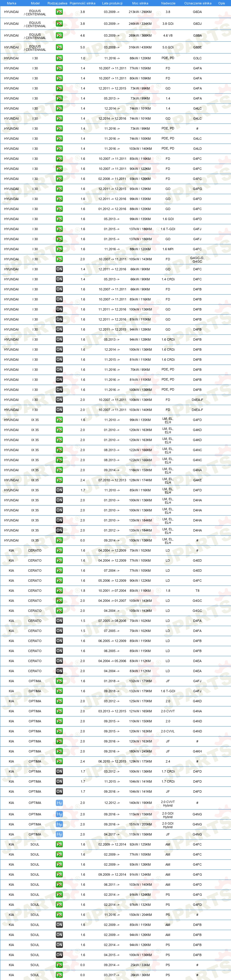Select the Rodzaj paliwa column header
Image resolution: width=231 pixels, height=980 pixels.
pos(58,3)
